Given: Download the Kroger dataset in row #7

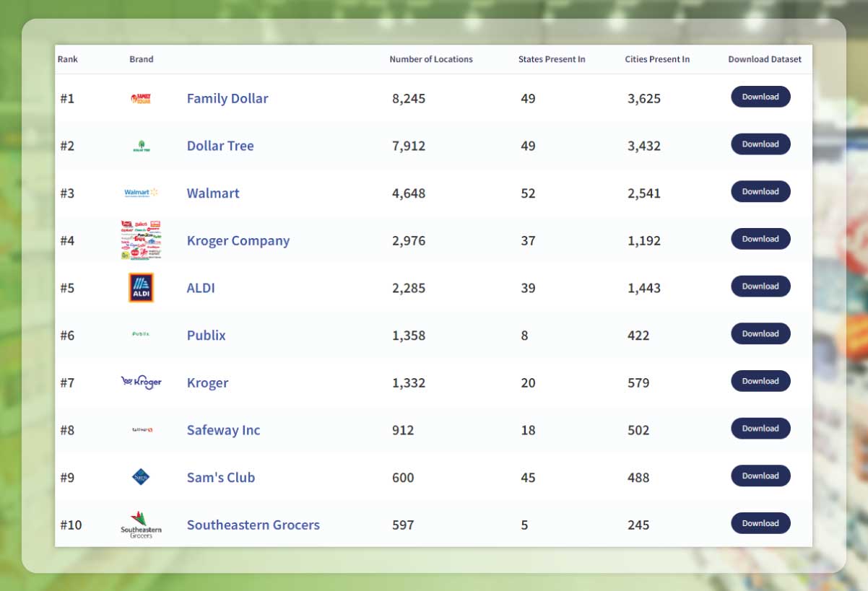Looking at the screenshot, I should 760,381.
